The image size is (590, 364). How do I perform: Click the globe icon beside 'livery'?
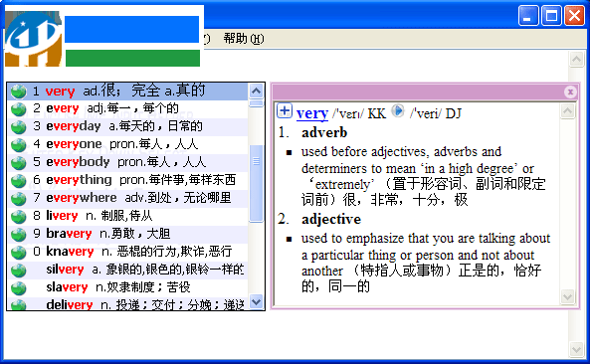click(18, 217)
